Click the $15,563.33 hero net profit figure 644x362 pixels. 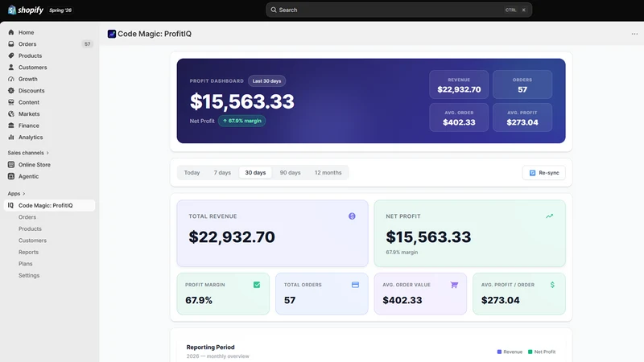242,101
